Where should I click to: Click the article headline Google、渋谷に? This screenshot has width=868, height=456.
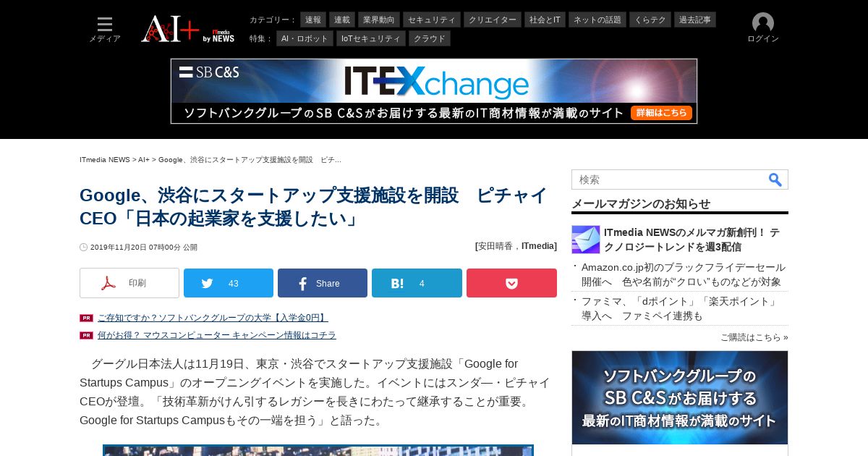[x=314, y=207]
